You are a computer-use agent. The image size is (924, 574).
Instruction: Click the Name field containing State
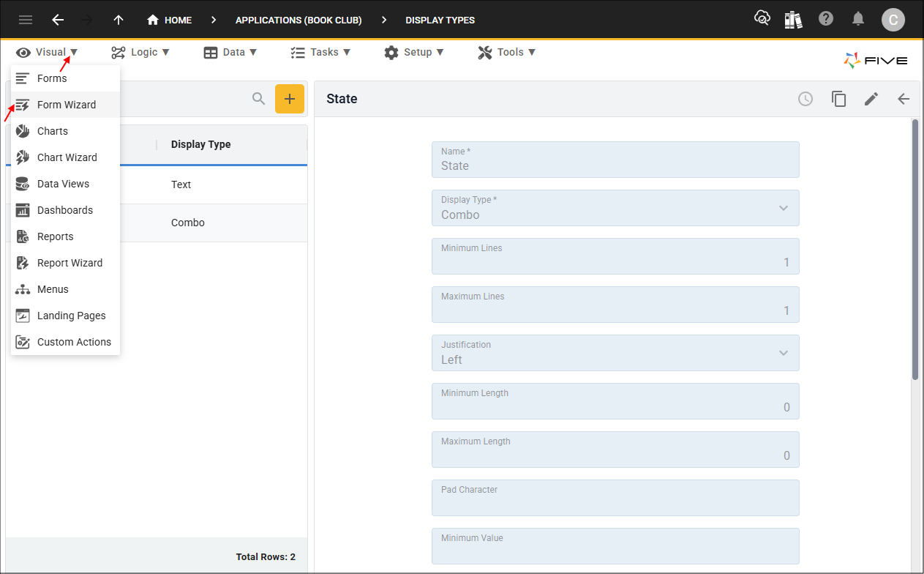(615, 160)
